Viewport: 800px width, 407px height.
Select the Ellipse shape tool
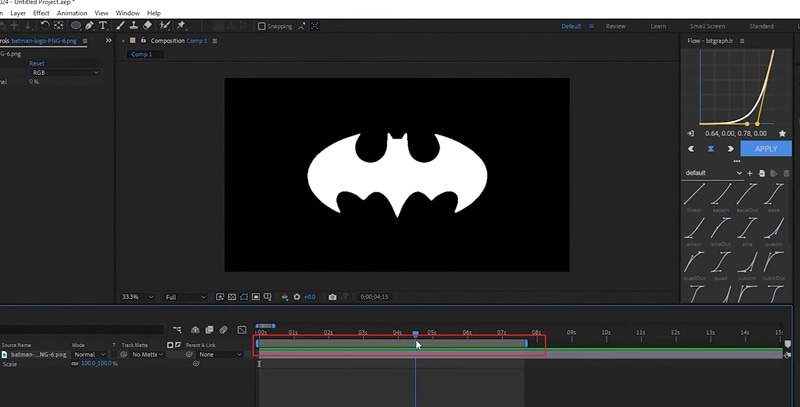[x=76, y=25]
